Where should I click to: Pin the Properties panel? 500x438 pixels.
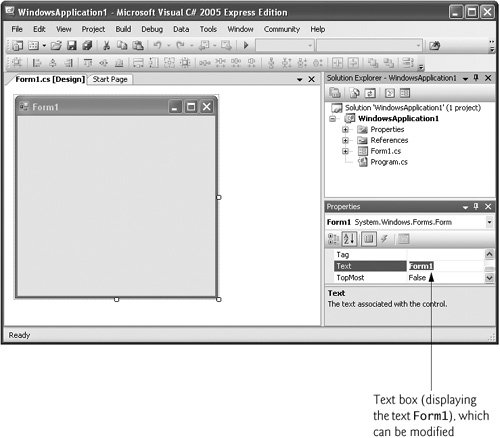click(476, 206)
